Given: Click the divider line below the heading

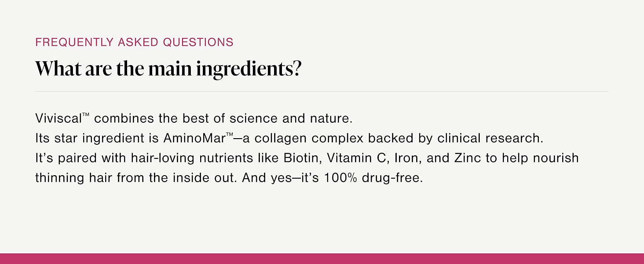Looking at the screenshot, I should coord(322,92).
